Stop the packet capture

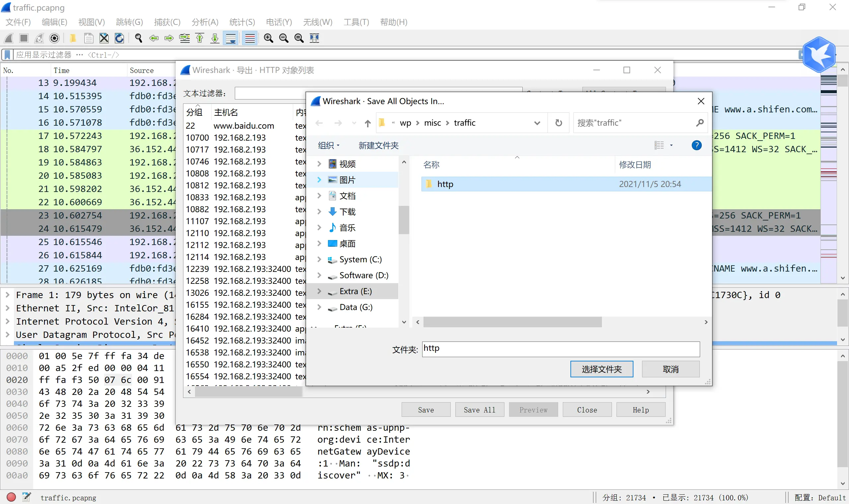click(24, 38)
